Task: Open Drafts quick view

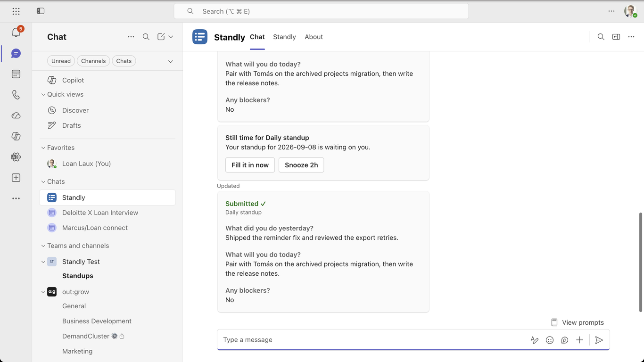Action: [107, 125]
